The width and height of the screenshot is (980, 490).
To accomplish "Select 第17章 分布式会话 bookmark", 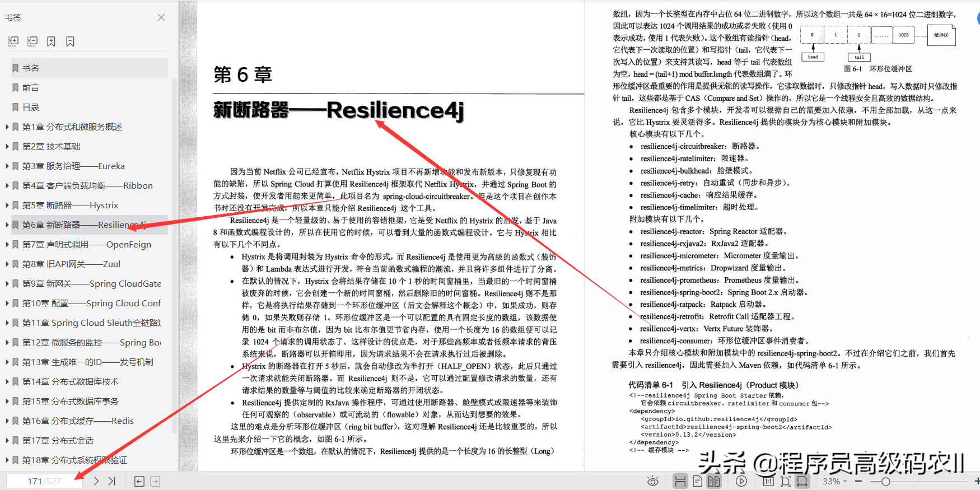I will (58, 440).
